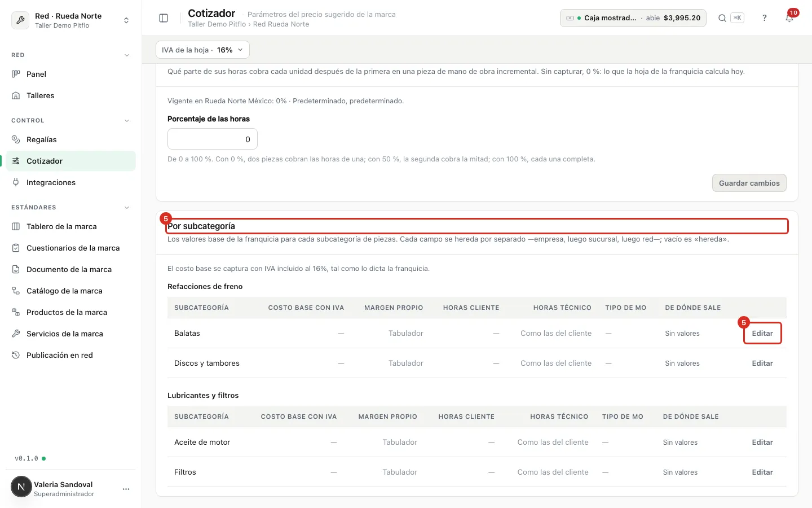
Task: Click the v0.1.0 version label
Action: point(27,458)
